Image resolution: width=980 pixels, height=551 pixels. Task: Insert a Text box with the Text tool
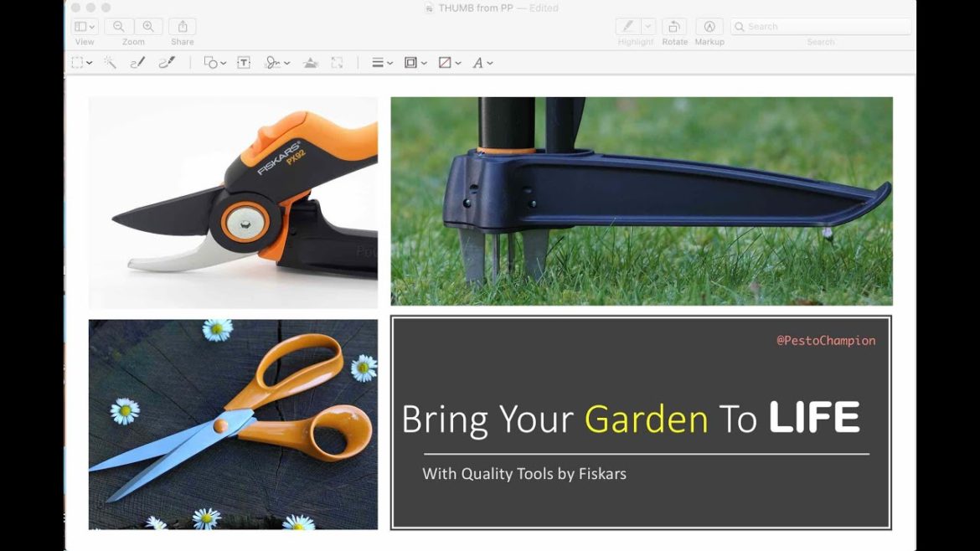tap(243, 62)
